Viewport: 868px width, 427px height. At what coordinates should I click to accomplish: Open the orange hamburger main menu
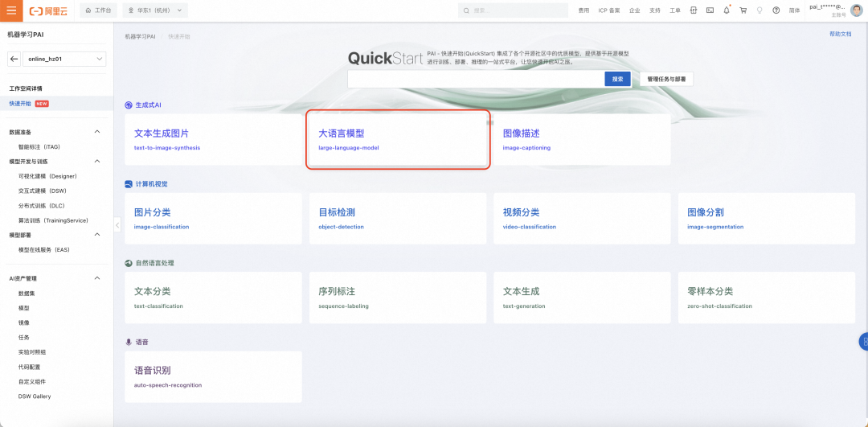tap(11, 10)
